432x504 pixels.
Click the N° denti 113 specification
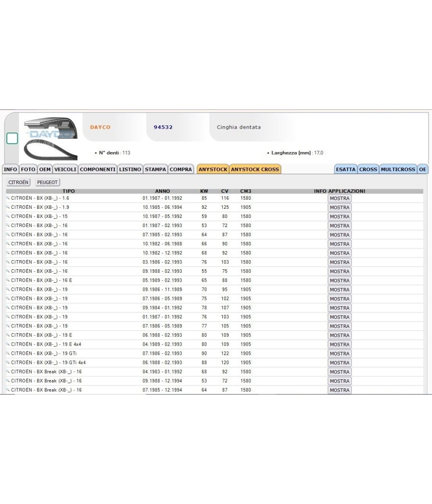tap(112, 153)
